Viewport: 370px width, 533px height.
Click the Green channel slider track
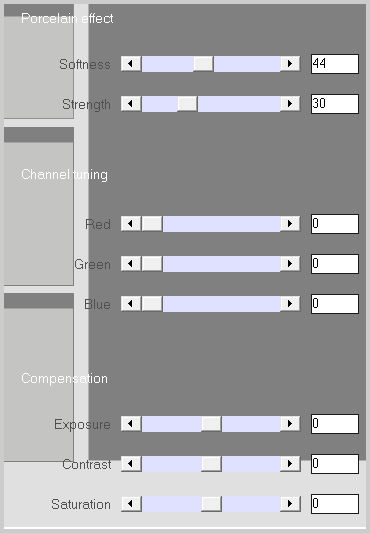click(211, 264)
